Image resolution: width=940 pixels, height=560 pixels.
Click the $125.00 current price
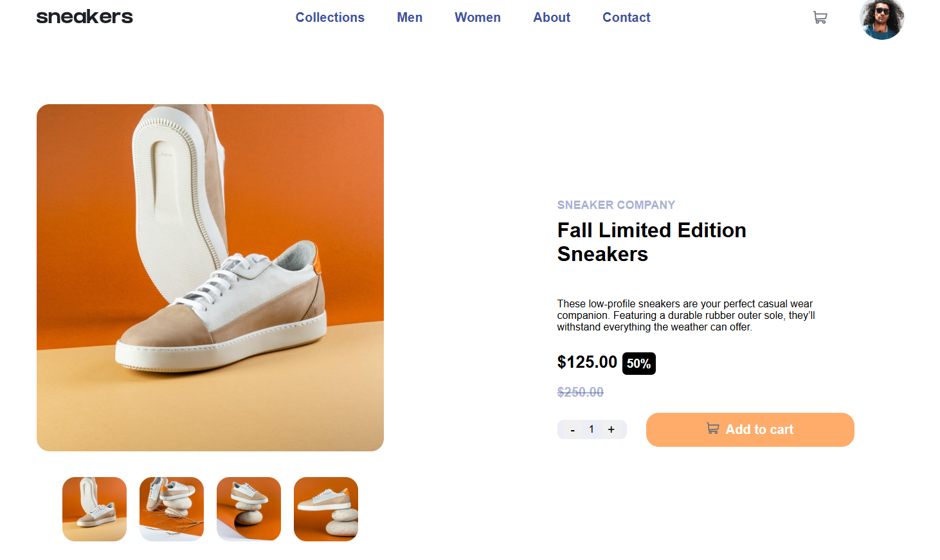[x=587, y=363]
